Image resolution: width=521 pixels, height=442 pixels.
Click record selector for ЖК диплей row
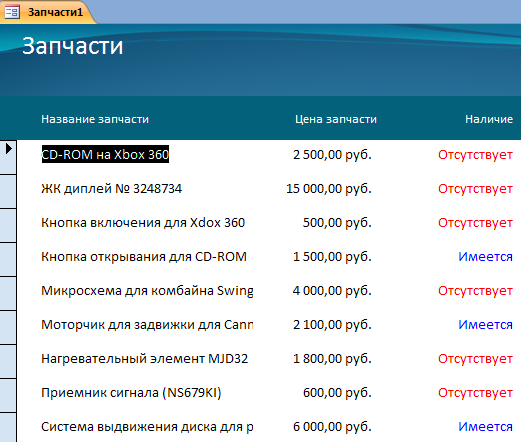(8, 192)
